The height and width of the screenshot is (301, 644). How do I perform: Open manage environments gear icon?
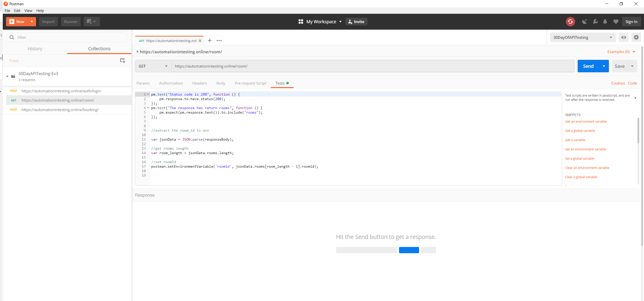636,37
